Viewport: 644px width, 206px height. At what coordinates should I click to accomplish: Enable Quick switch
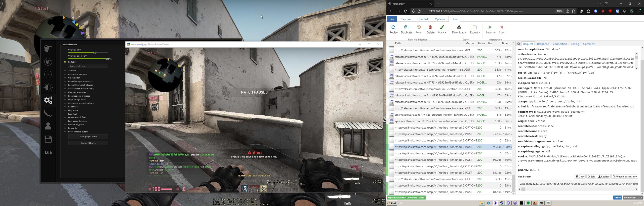pyautogui.click(x=65, y=78)
